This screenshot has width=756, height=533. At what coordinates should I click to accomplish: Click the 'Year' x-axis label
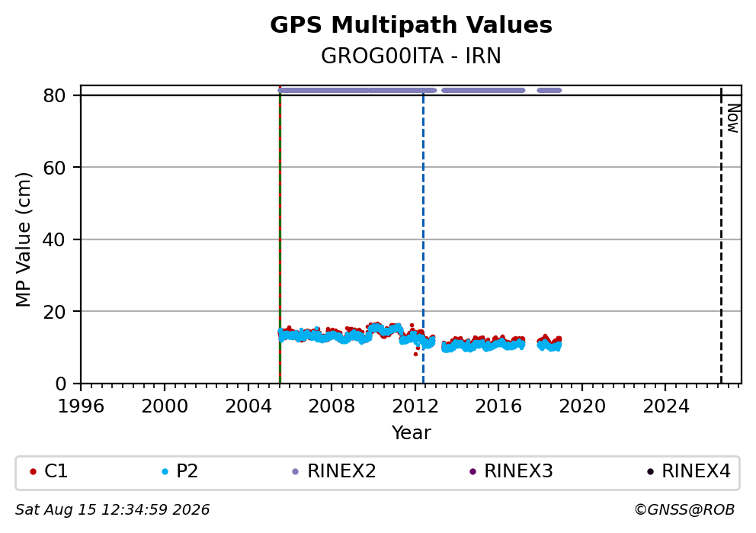pyautogui.click(x=411, y=432)
